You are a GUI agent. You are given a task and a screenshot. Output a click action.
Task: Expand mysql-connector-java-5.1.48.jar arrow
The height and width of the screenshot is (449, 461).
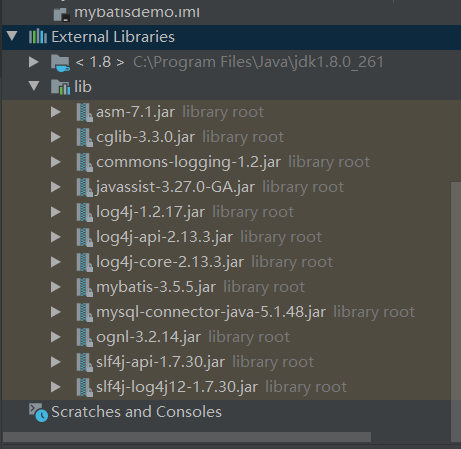coord(56,312)
